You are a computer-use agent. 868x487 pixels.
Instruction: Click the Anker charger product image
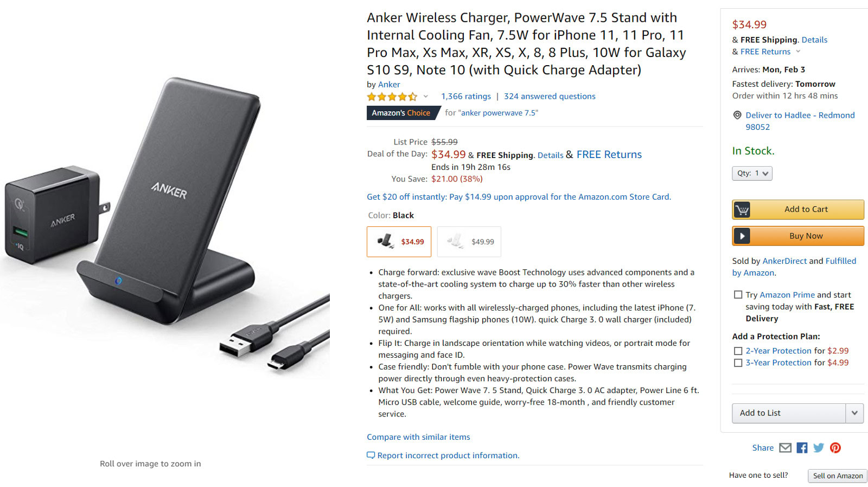(163, 228)
